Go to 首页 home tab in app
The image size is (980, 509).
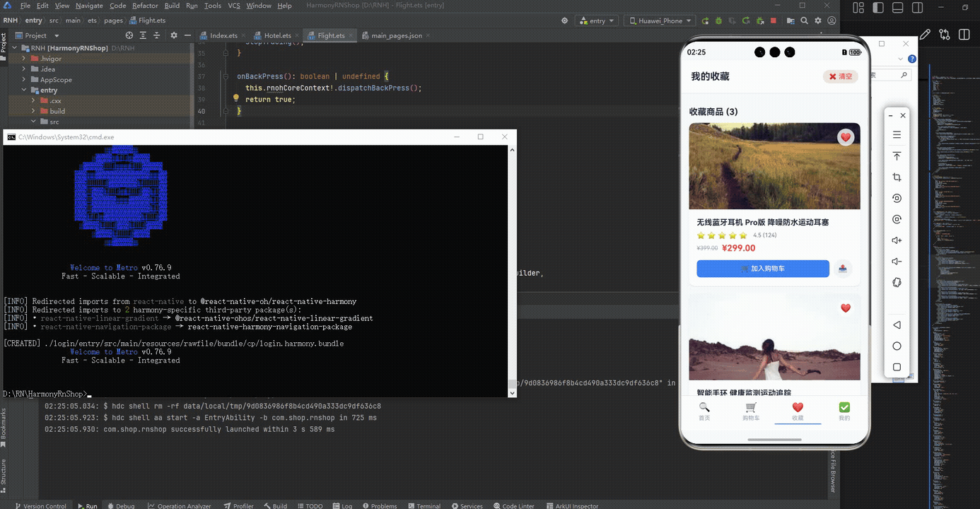click(704, 411)
